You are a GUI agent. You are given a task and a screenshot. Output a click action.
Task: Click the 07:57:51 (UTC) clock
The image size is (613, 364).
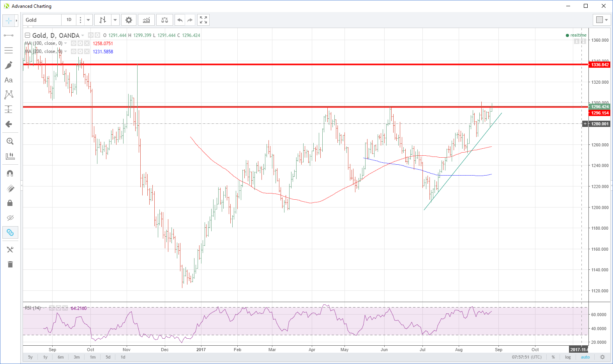pyautogui.click(x=527, y=357)
